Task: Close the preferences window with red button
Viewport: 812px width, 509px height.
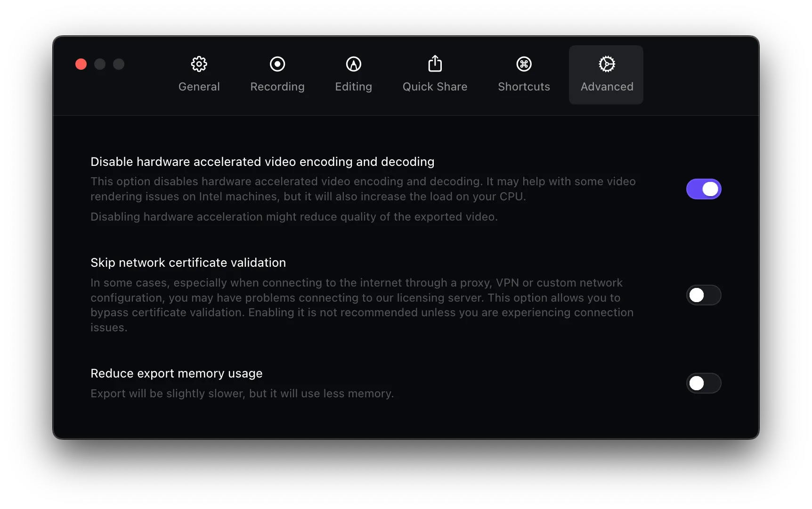Action: (81, 64)
